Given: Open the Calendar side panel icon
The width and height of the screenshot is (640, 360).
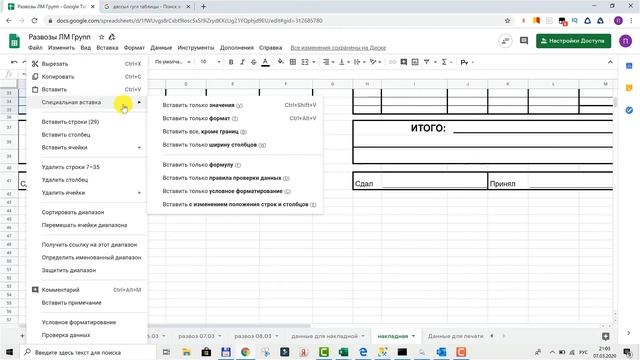Looking at the screenshot, I should coord(629,66).
